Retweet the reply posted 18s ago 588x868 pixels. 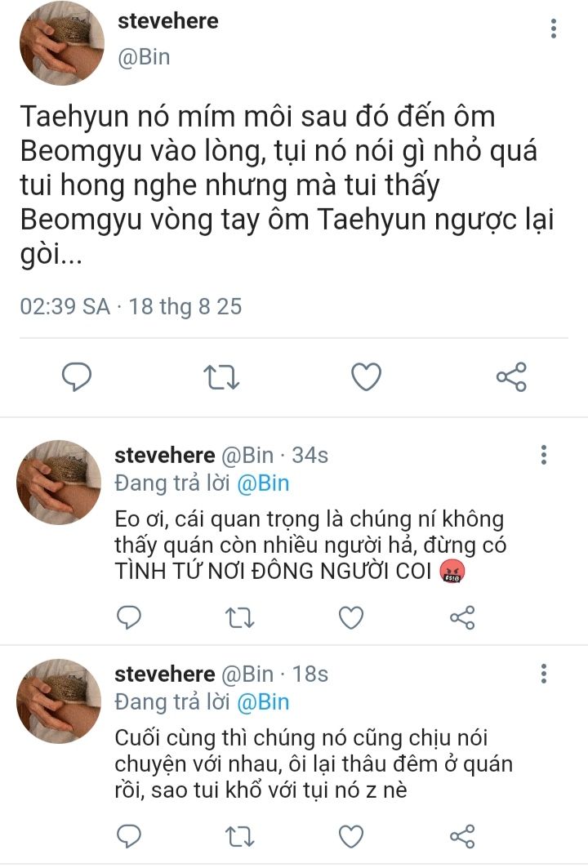pos(240,836)
